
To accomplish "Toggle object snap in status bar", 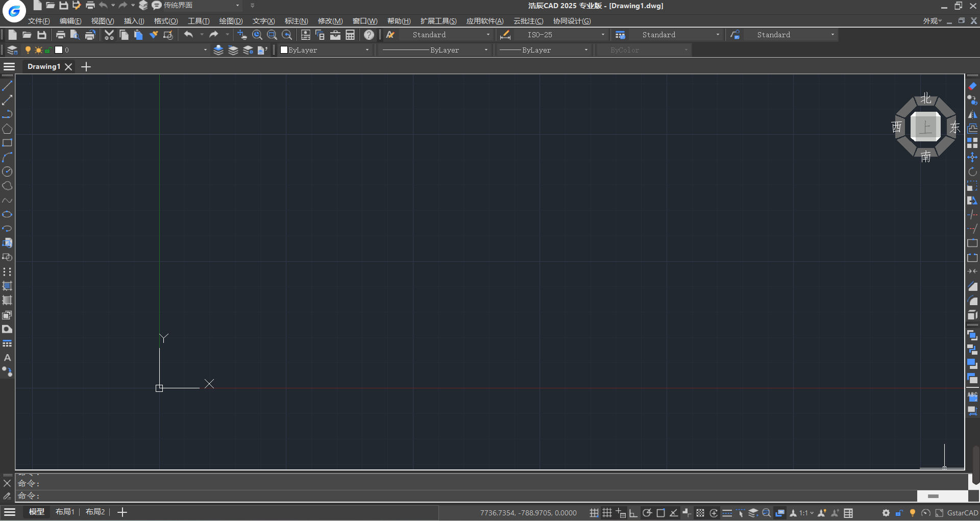I will (x=660, y=513).
